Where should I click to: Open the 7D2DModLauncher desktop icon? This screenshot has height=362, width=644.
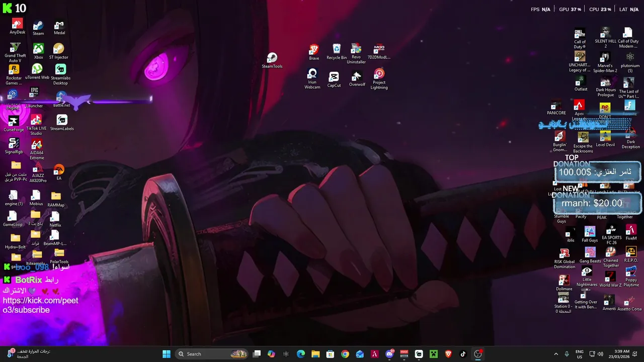click(x=379, y=52)
